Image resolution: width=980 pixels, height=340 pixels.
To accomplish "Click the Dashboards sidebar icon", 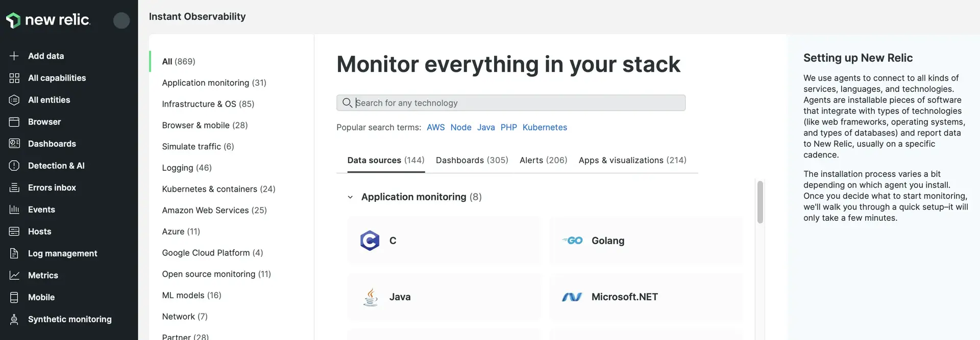I will pyautogui.click(x=14, y=144).
